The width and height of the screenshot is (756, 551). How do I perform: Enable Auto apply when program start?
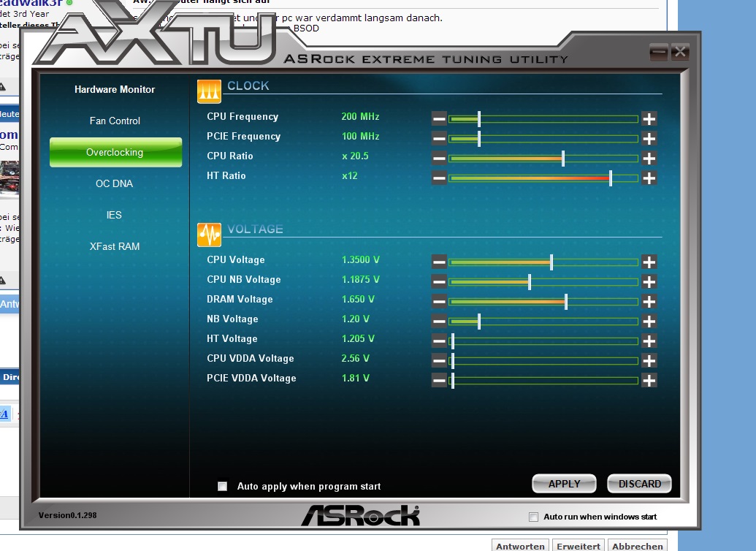tap(222, 486)
